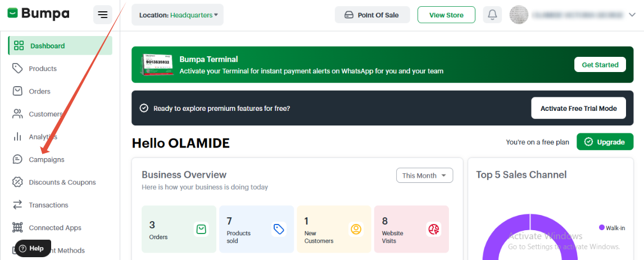Click the 8 Website Visits card

coord(411,229)
